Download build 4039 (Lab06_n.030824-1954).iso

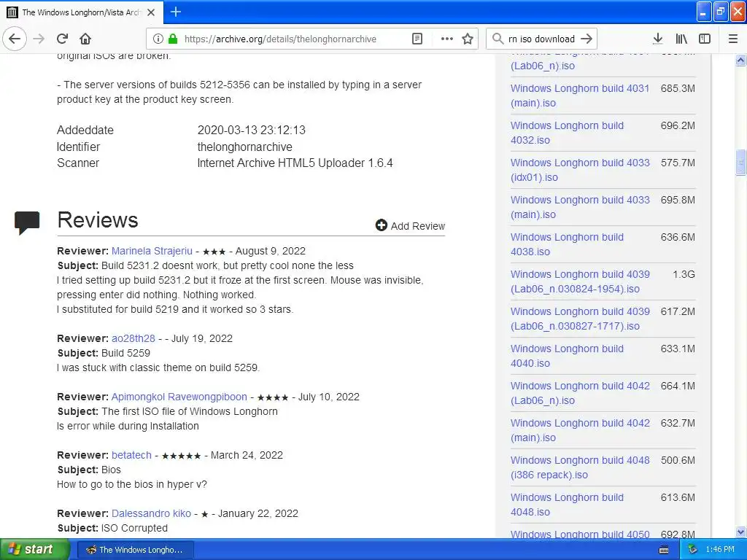tap(580, 281)
